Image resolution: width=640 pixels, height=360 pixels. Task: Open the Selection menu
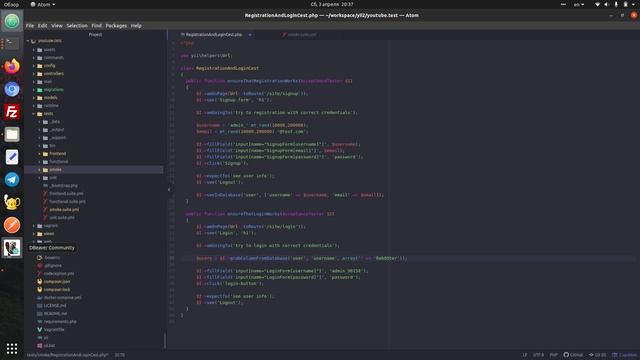[77, 26]
